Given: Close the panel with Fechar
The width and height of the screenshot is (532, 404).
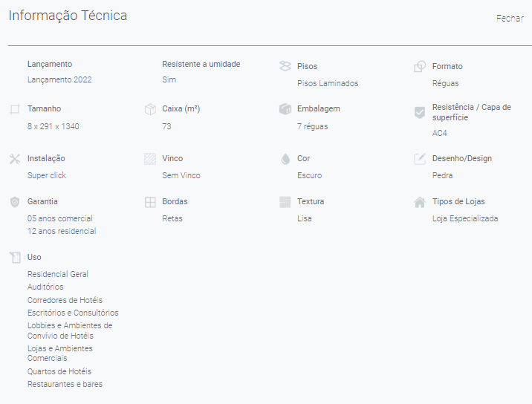Looking at the screenshot, I should pyautogui.click(x=510, y=19).
